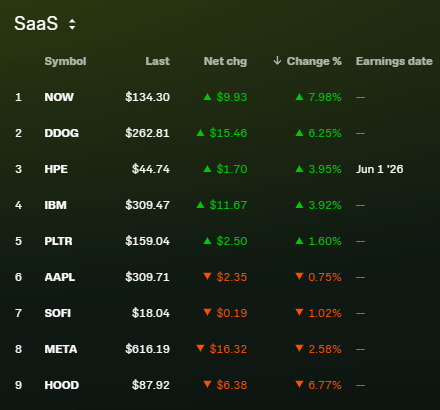
Task: Click the $9.93 net change value
Action: [x=232, y=97]
